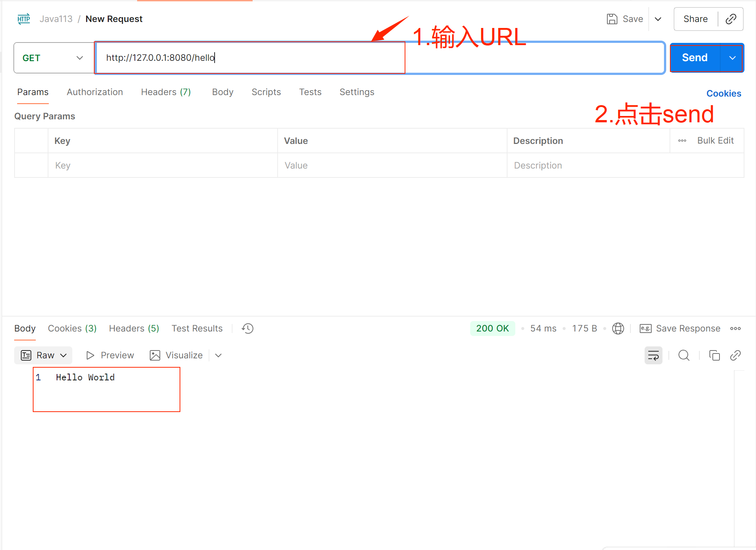Open the Cookies link
Screen dimensions: 756x550
(x=724, y=94)
